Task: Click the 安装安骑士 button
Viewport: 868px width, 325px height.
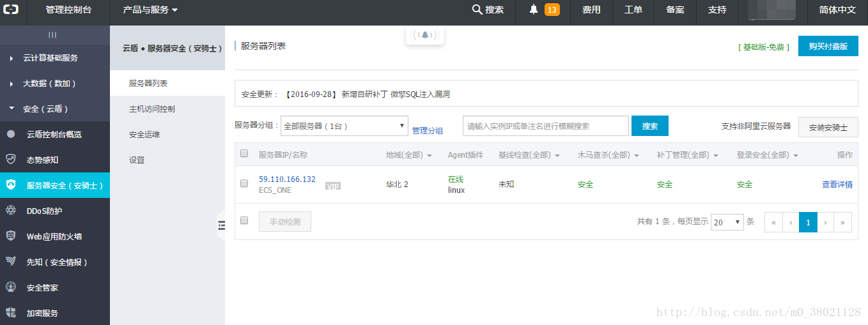Action: coord(828,127)
